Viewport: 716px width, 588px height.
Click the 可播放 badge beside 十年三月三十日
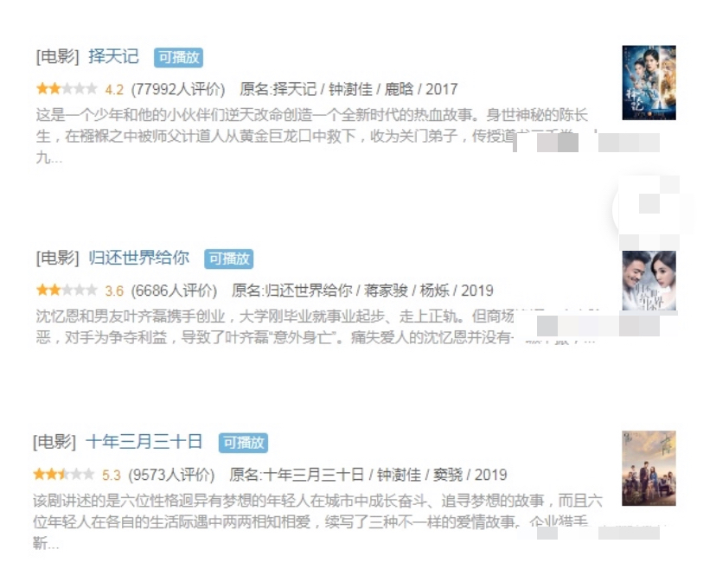click(x=243, y=443)
